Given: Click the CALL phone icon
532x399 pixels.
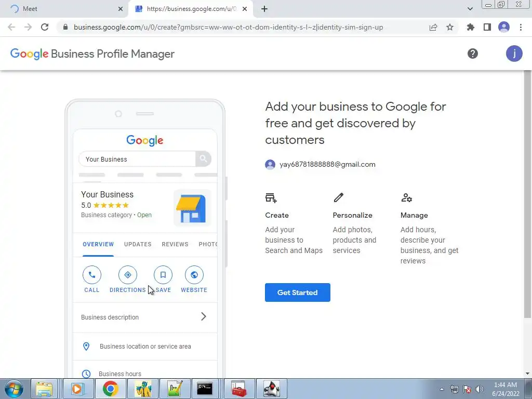Looking at the screenshot, I should [x=92, y=275].
